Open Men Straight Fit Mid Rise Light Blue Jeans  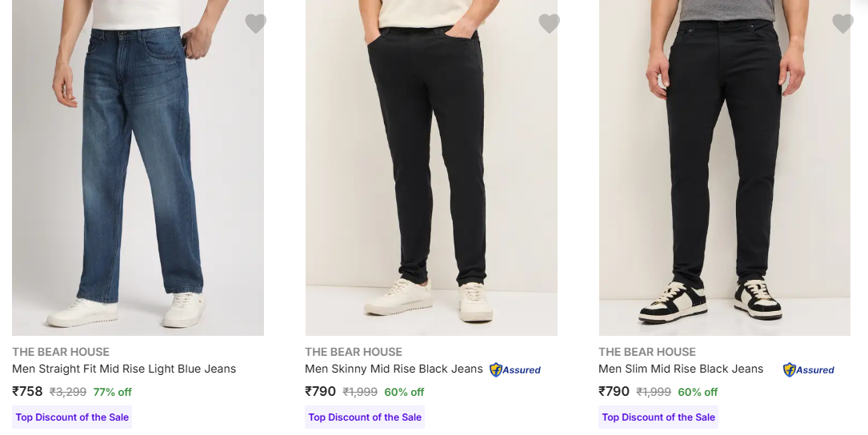pyautogui.click(x=124, y=369)
